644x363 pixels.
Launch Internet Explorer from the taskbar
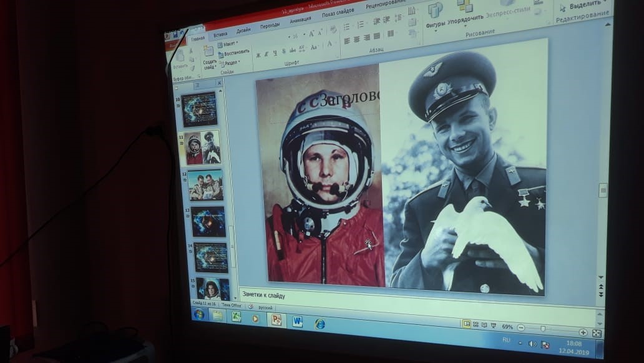pos(320,324)
